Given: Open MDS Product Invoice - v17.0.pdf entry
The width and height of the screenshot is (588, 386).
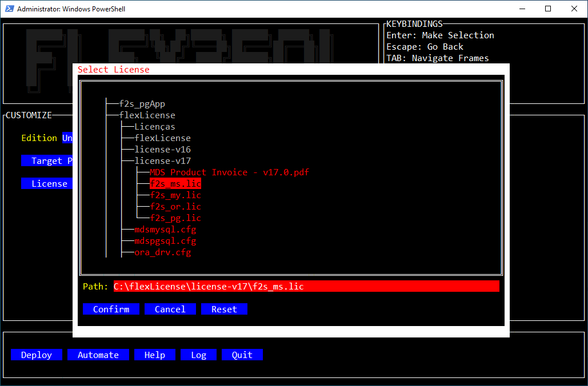Looking at the screenshot, I should click(229, 172).
